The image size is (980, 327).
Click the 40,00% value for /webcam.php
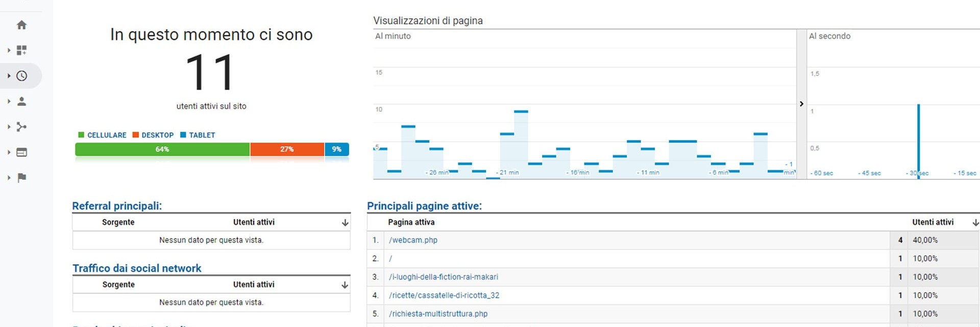[925, 240]
